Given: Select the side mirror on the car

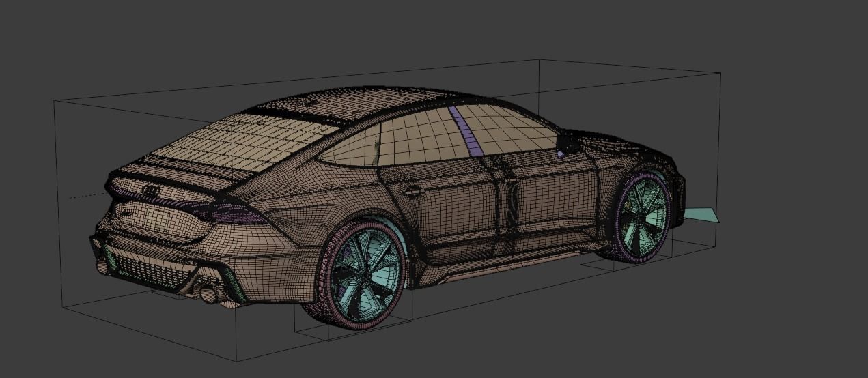Looking at the screenshot, I should pyautogui.click(x=565, y=143).
